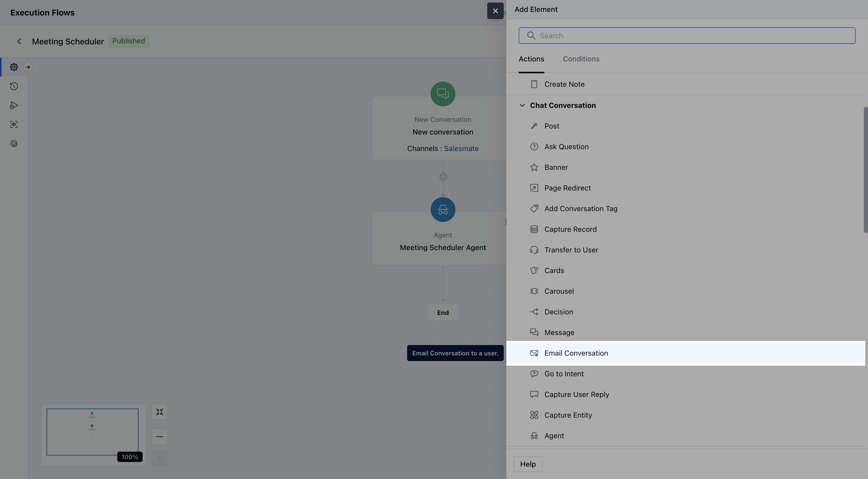Choose the Transfer to User action

[571, 250]
